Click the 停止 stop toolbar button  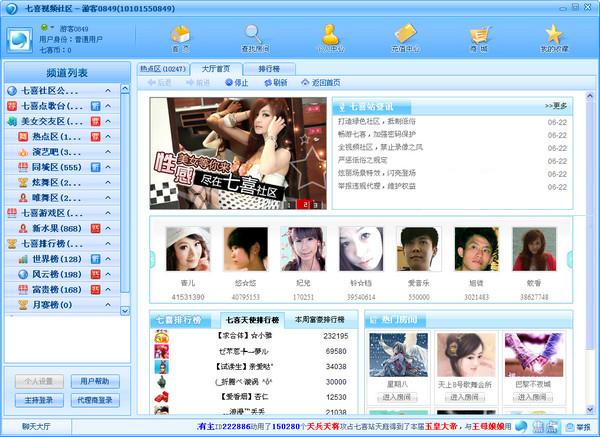pyautogui.click(x=237, y=82)
